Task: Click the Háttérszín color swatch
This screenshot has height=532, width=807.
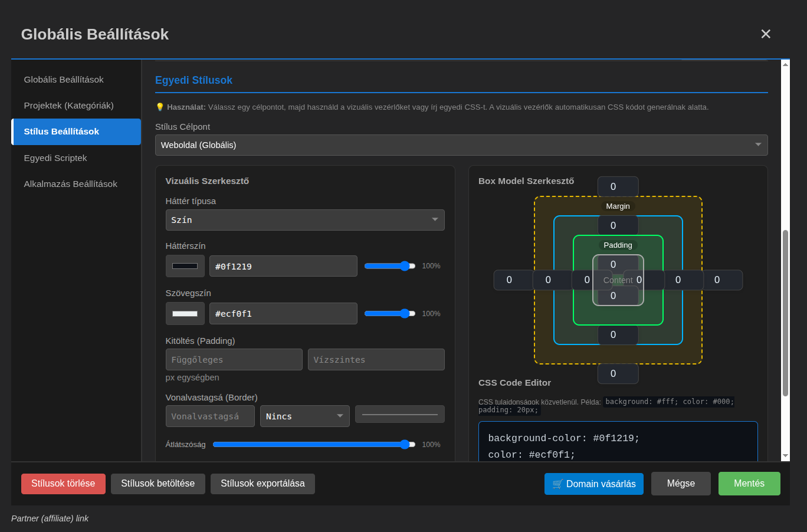Action: coord(185,266)
